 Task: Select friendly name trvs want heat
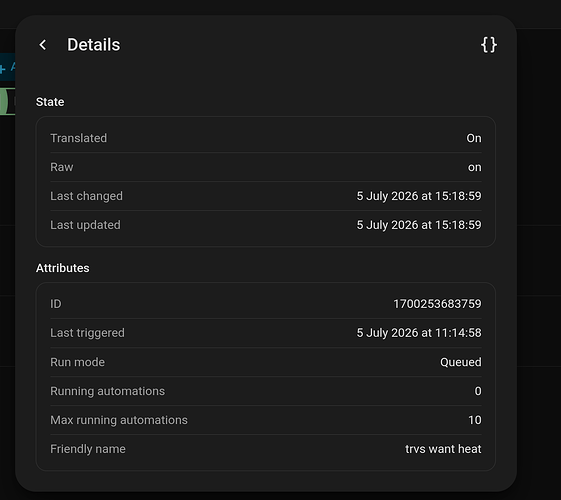443,449
